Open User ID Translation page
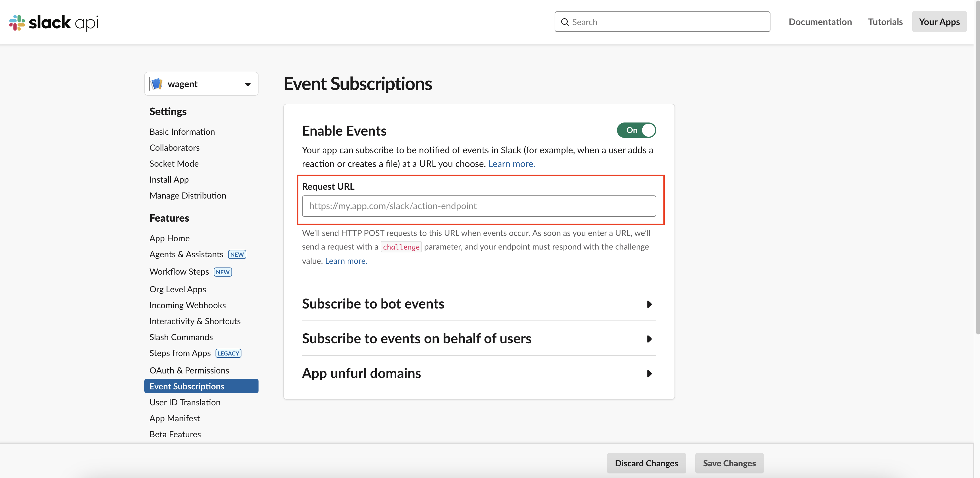 tap(185, 402)
